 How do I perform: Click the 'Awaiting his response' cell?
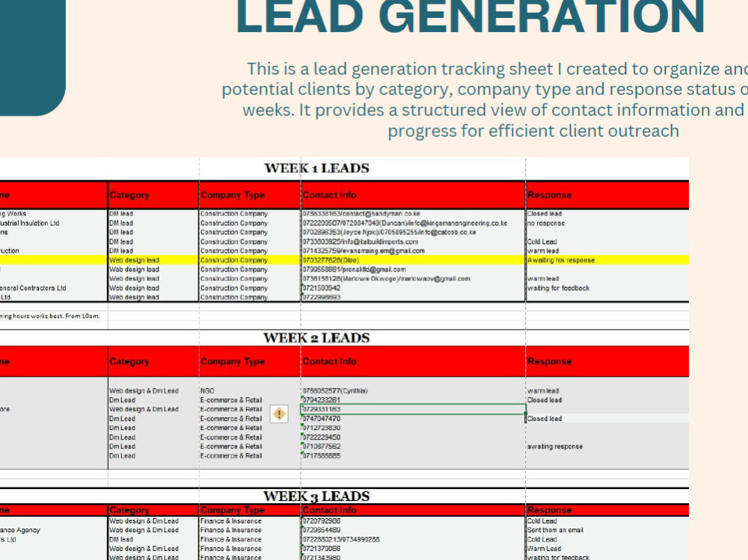(607, 260)
